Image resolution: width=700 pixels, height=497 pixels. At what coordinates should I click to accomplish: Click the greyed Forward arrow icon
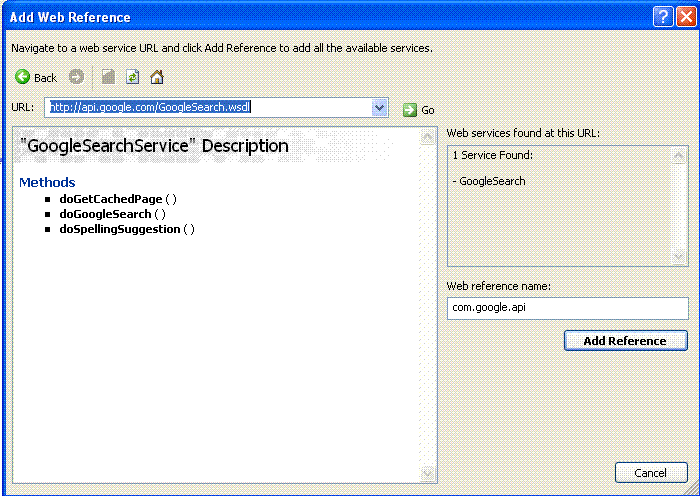[x=76, y=77]
